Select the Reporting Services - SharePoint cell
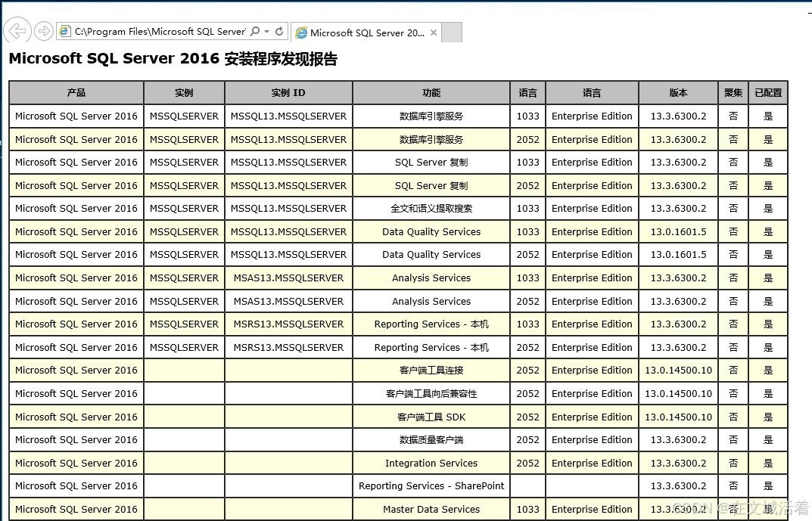 pos(431,485)
